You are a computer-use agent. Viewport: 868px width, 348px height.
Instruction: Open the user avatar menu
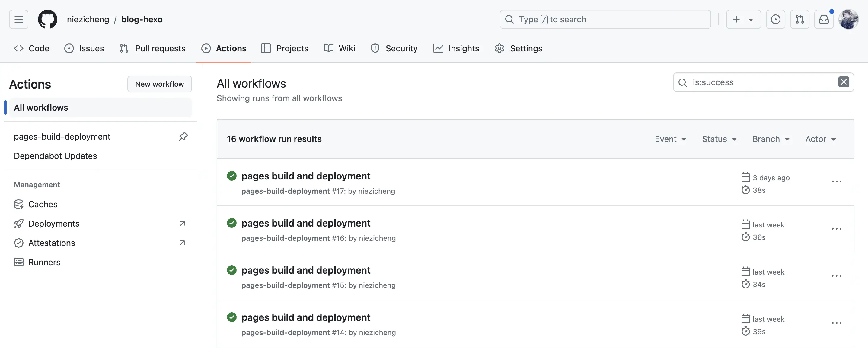[848, 19]
